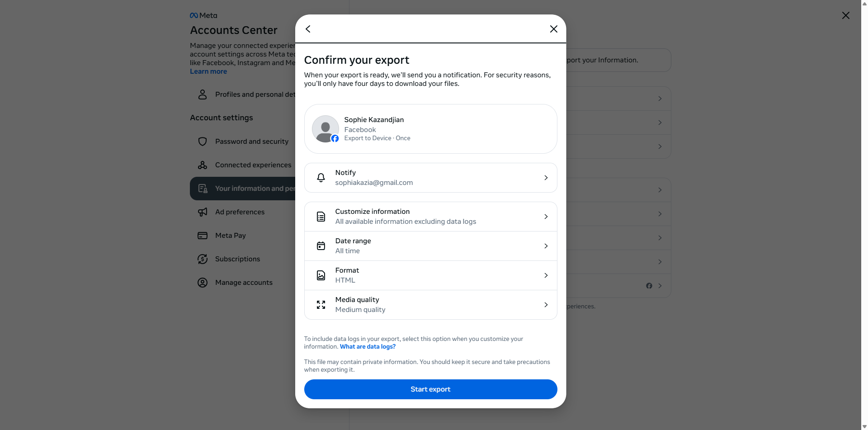Click the Account settings section heading
This screenshot has height=430, width=868.
[222, 118]
